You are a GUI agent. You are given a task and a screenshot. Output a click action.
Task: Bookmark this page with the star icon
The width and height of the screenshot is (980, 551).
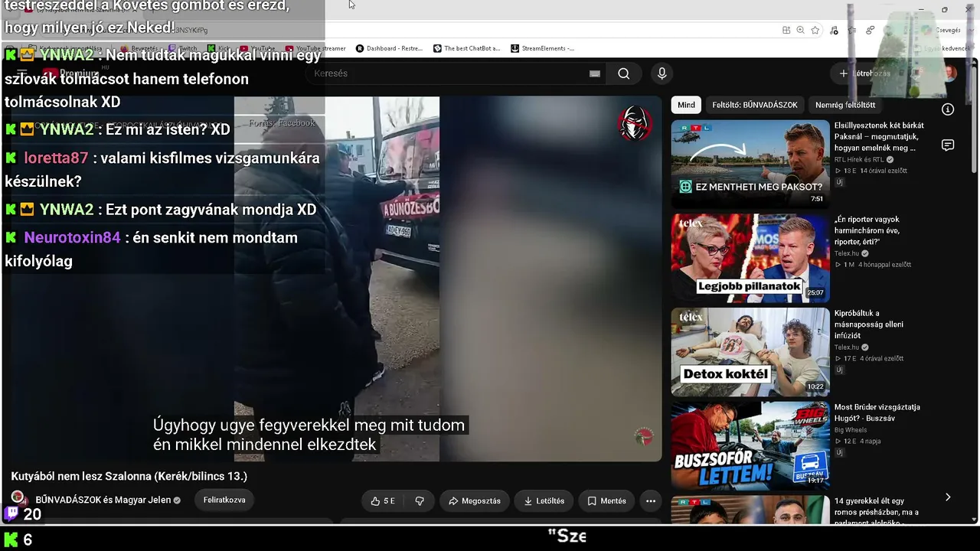coord(815,30)
